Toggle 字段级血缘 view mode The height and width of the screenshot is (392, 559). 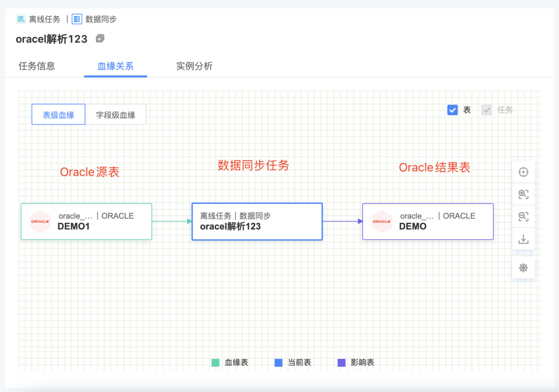click(116, 114)
